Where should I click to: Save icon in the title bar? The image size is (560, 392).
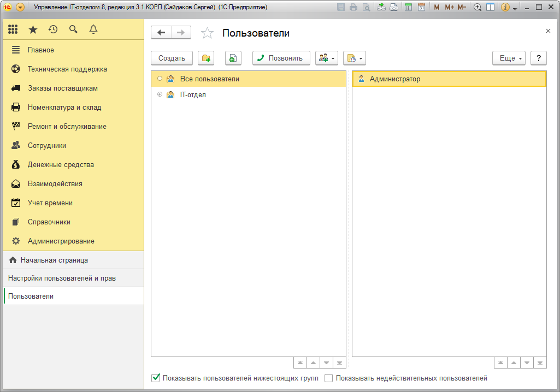[x=341, y=7]
